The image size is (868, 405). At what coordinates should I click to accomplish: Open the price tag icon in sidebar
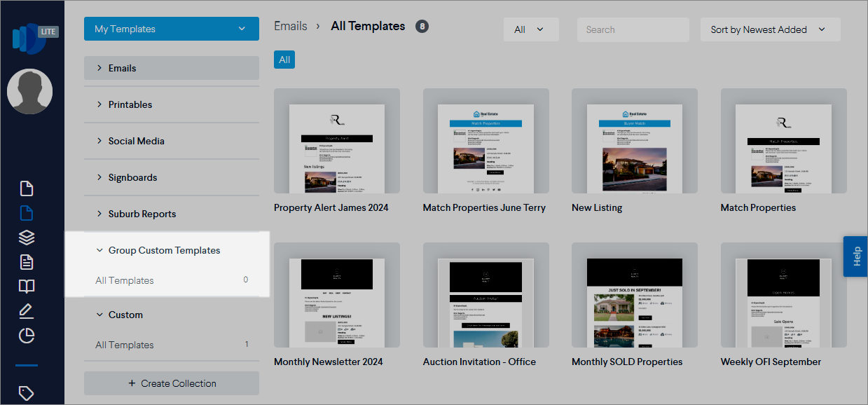[x=27, y=393]
